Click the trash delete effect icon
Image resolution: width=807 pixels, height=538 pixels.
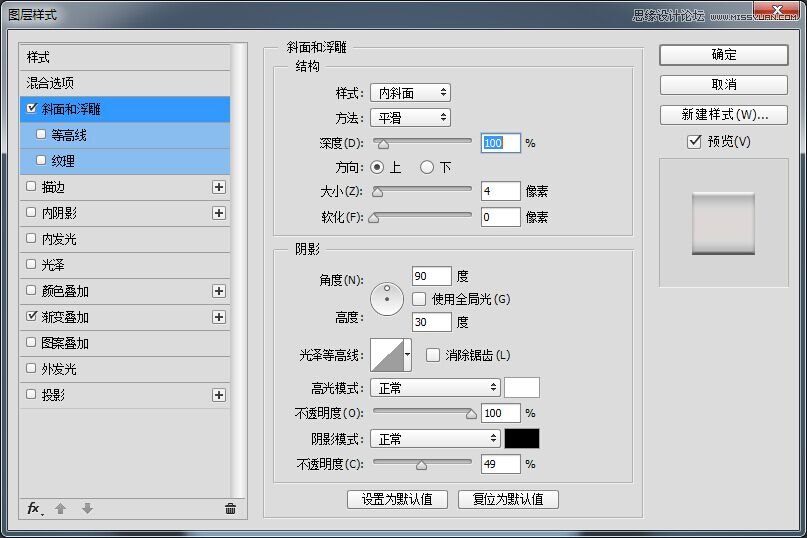tap(230, 509)
